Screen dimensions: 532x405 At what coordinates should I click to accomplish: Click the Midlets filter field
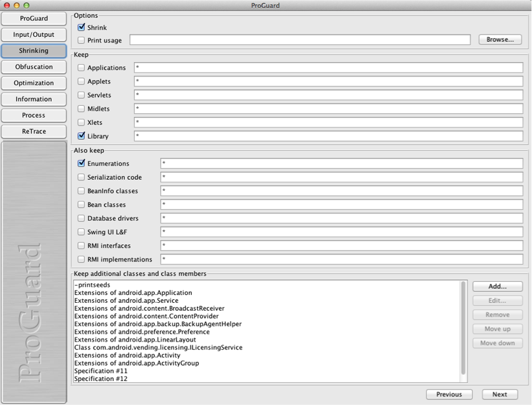(x=328, y=108)
